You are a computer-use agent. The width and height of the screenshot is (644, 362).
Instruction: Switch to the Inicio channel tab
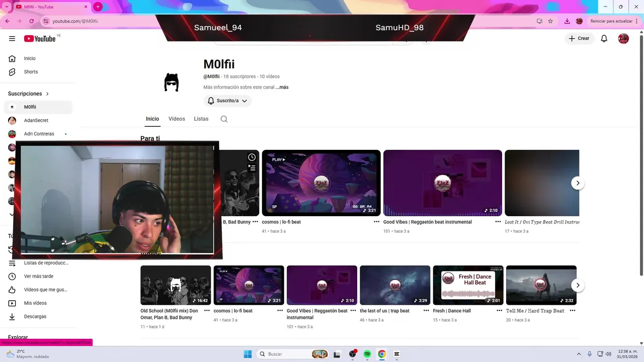click(x=152, y=119)
